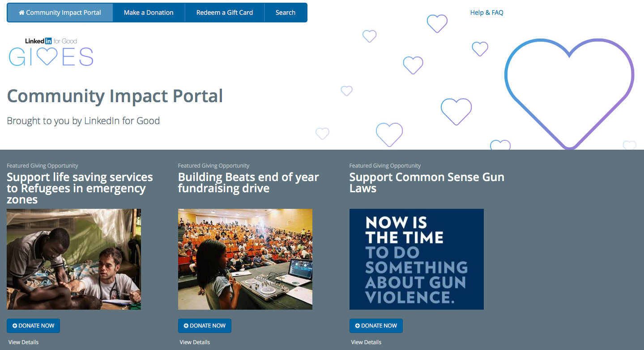Open the Help & FAQ link
This screenshot has height=350, width=644.
(x=486, y=13)
